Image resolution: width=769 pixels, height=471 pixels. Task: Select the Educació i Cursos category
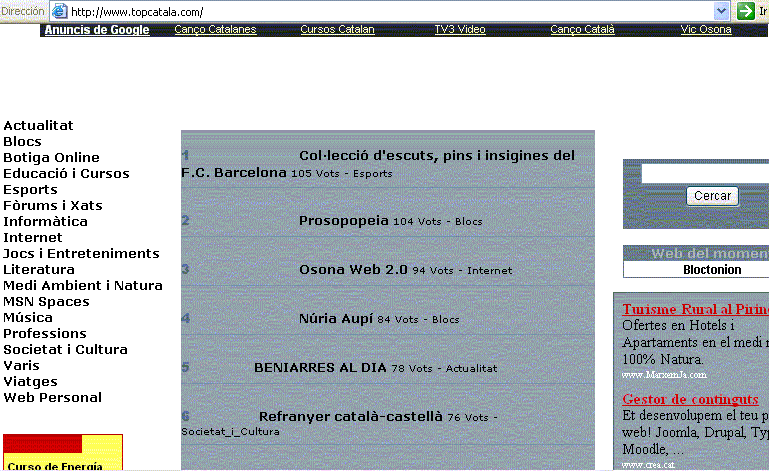(x=66, y=174)
